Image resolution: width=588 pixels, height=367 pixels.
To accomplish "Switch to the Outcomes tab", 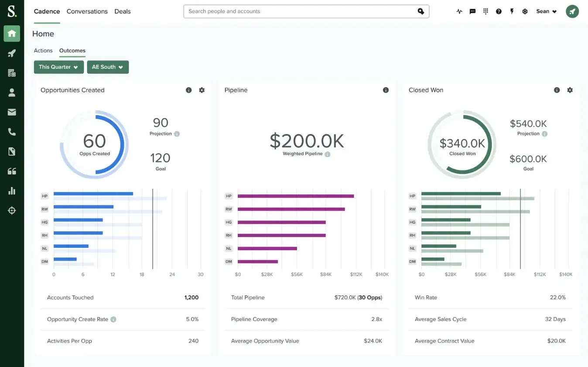I will [x=72, y=50].
